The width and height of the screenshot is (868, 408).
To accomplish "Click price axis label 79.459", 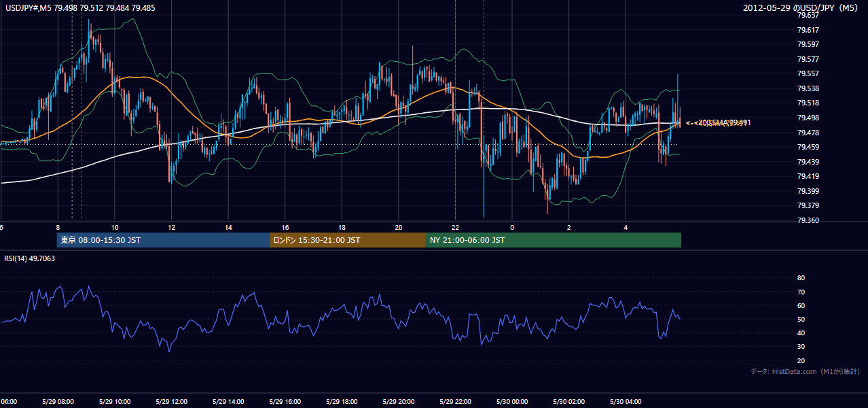I will pyautogui.click(x=809, y=147).
